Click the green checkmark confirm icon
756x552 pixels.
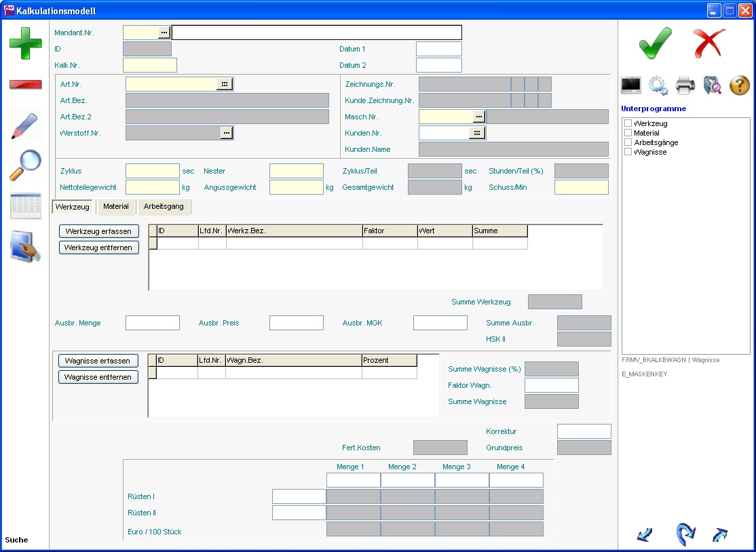(x=655, y=43)
